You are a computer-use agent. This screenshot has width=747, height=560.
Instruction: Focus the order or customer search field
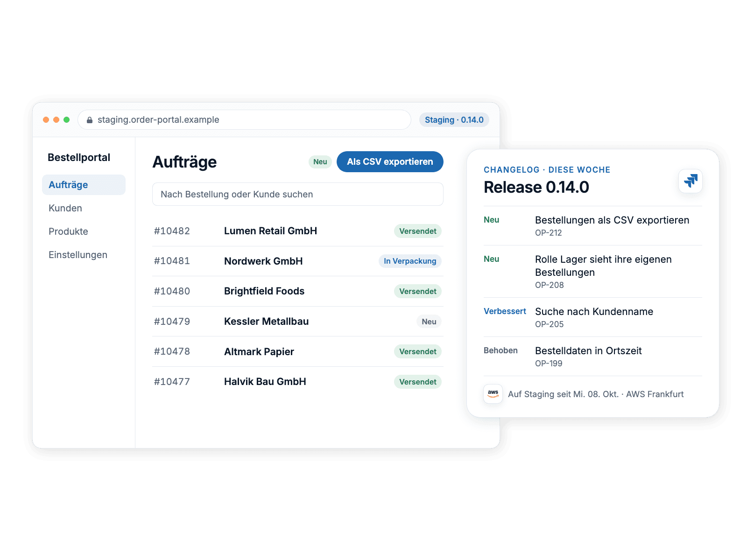pos(298,194)
